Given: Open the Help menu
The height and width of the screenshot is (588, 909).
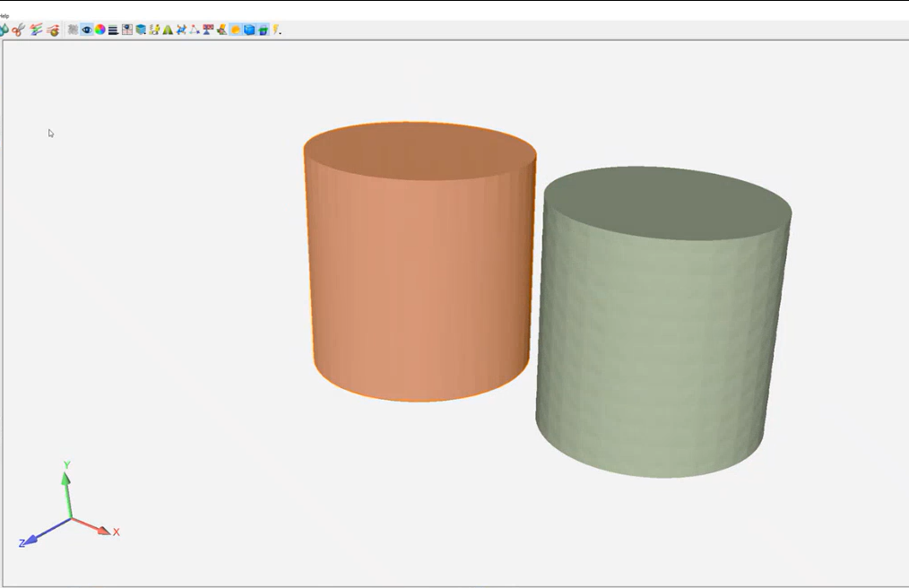Looking at the screenshot, I should tap(4, 16).
